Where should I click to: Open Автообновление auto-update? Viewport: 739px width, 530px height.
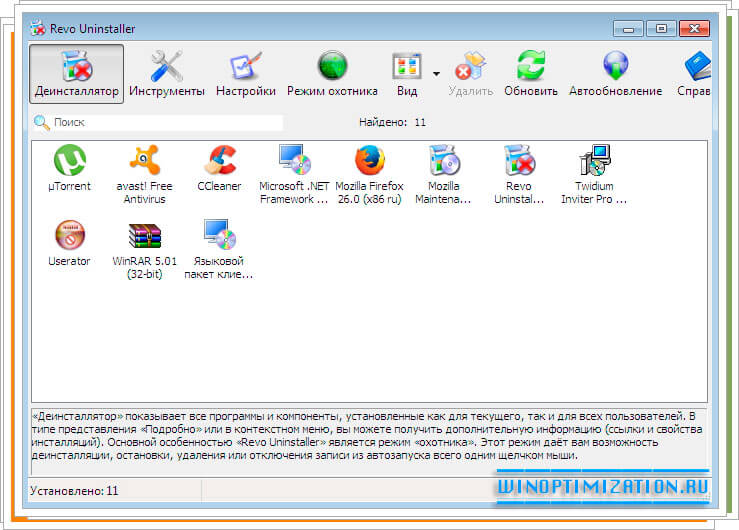pyautogui.click(x=615, y=74)
